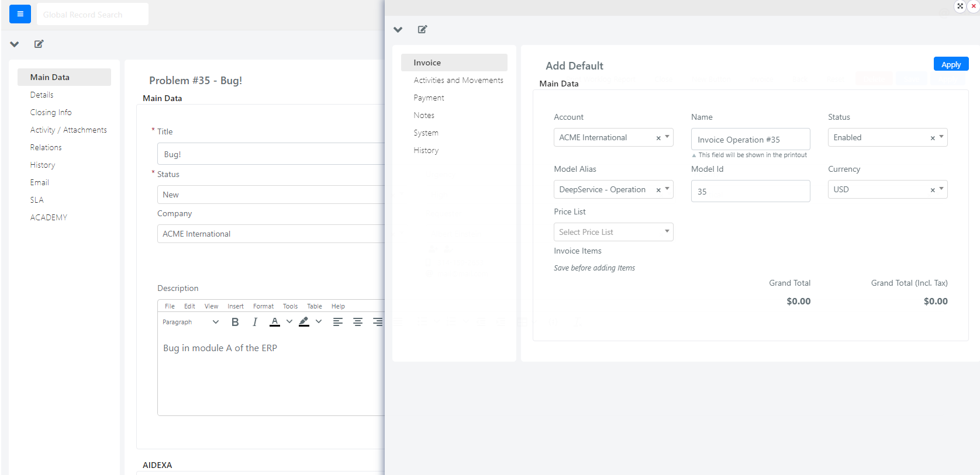The height and width of the screenshot is (475, 980).
Task: Open the hamburger main menu
Action: [20, 14]
